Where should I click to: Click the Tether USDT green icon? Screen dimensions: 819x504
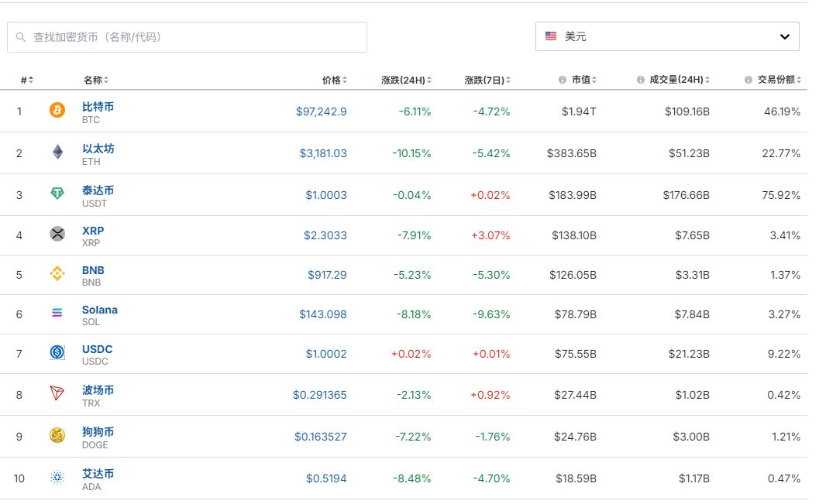pyautogui.click(x=57, y=194)
